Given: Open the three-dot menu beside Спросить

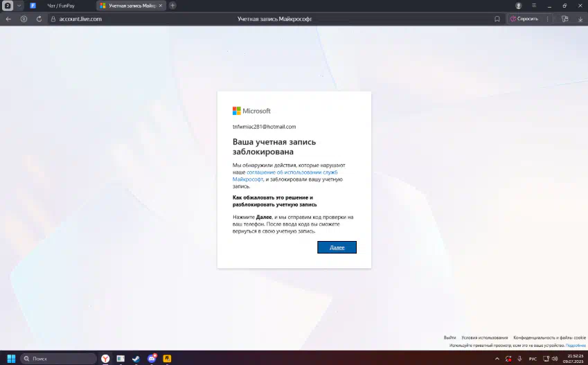Looking at the screenshot, I should tap(548, 19).
